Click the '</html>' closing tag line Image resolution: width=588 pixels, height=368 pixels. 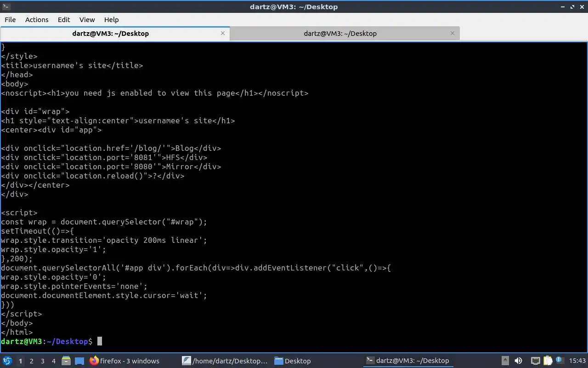pos(17,332)
